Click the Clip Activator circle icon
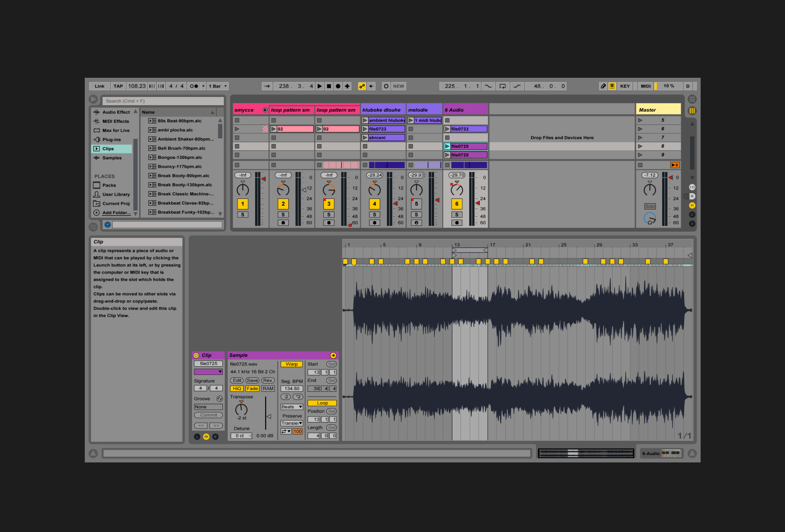 coord(196,355)
